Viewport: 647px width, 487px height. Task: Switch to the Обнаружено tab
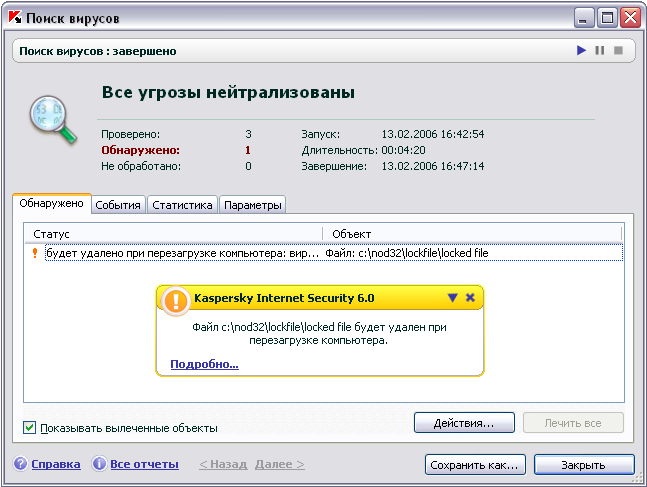(52, 203)
